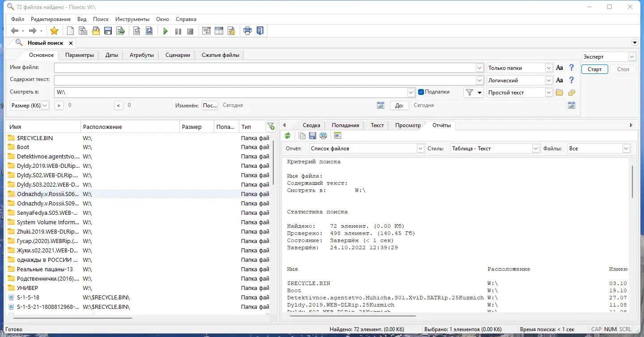This screenshot has width=644, height=337.
Task: Switch to the Просмотр tab
Action: (408, 125)
